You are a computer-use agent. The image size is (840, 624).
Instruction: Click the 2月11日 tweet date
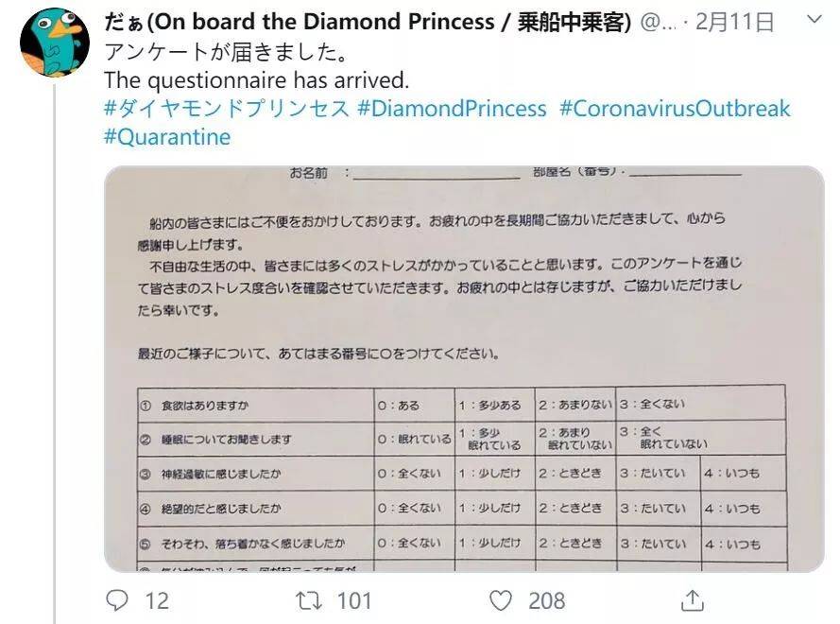tap(734, 22)
